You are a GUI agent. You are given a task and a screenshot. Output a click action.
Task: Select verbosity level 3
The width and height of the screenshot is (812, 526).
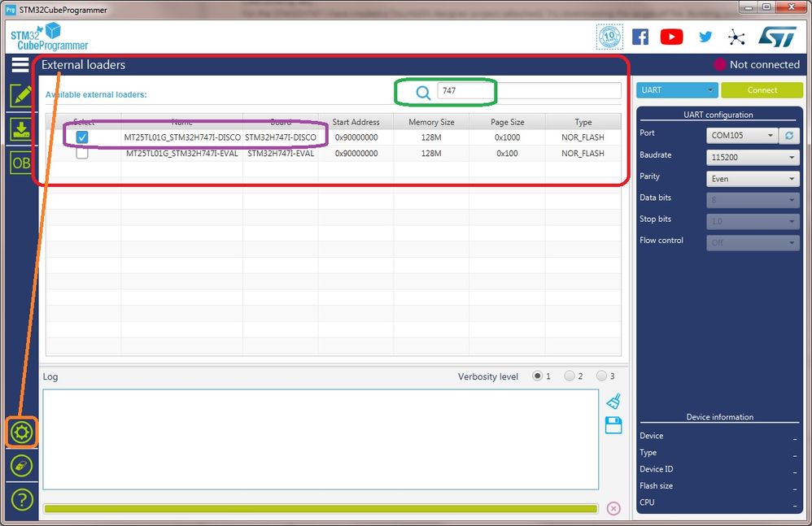(602, 376)
